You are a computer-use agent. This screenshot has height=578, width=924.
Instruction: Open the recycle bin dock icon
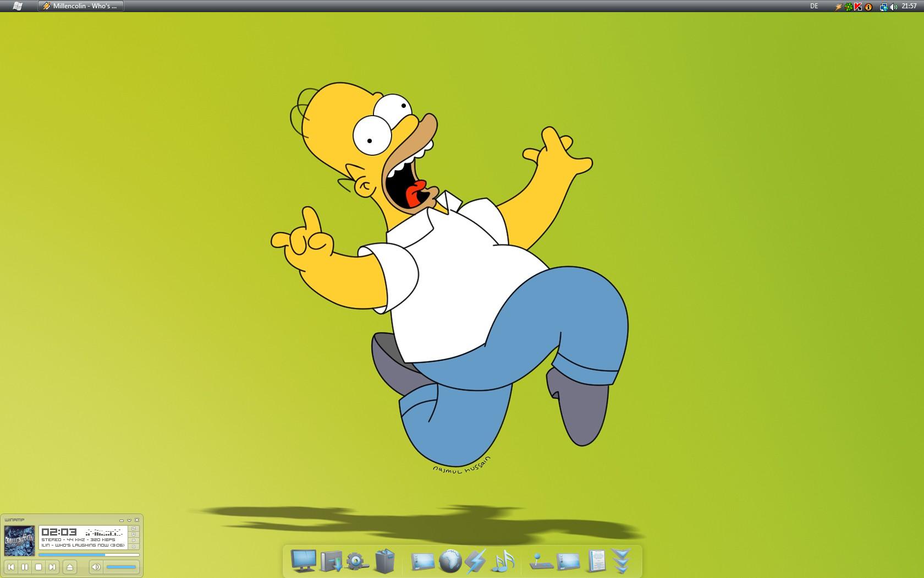tap(385, 561)
